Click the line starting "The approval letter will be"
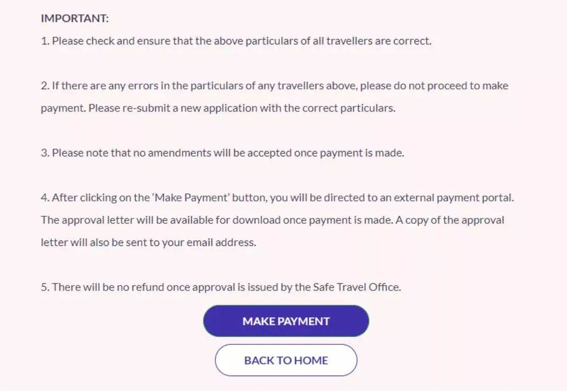Viewport: 567px width, 392px height. [x=272, y=220]
